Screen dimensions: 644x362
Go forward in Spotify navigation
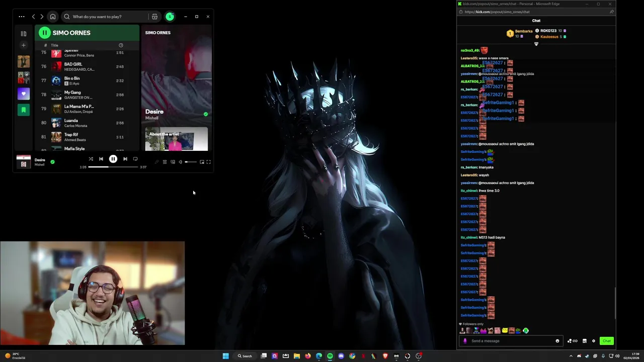[42, 17]
